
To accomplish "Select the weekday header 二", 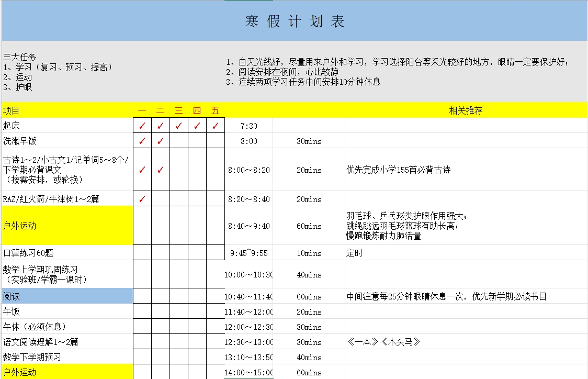I will click(x=161, y=110).
